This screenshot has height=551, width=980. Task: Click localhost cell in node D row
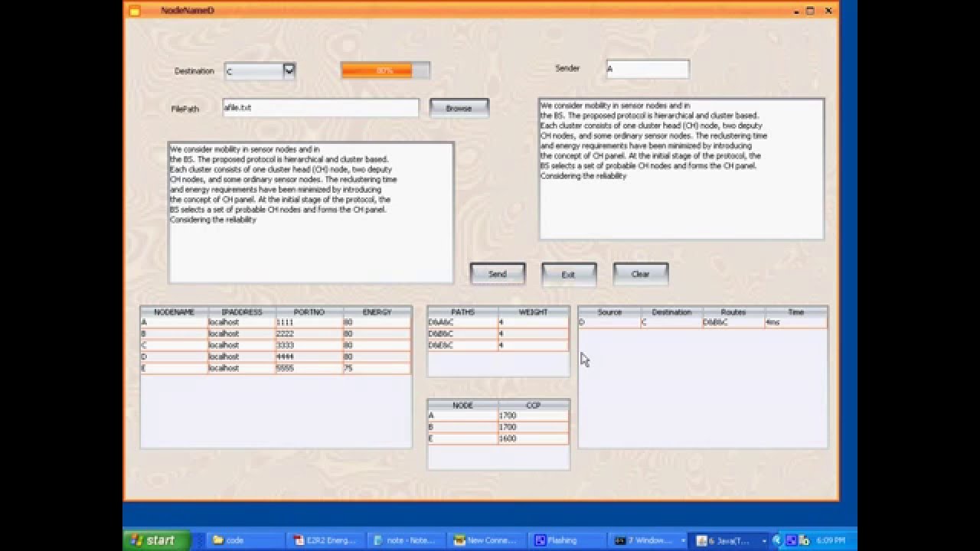coord(241,357)
